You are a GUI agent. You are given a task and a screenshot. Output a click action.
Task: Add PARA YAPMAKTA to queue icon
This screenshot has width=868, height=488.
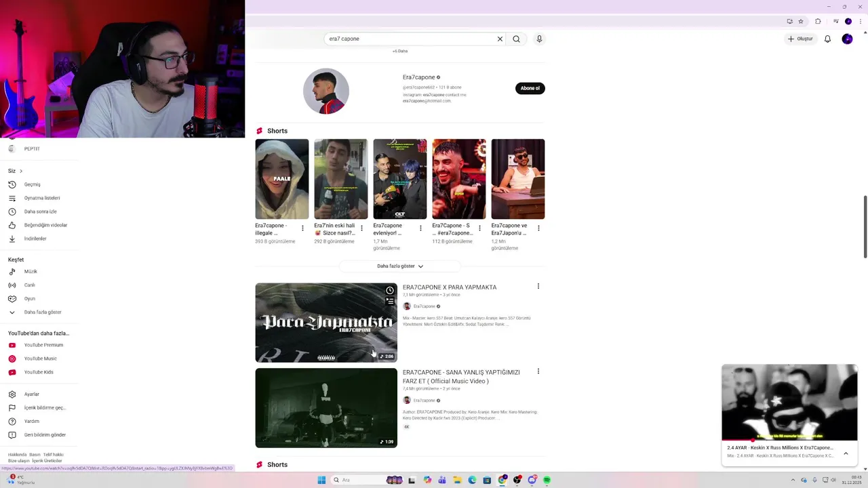[x=390, y=301]
